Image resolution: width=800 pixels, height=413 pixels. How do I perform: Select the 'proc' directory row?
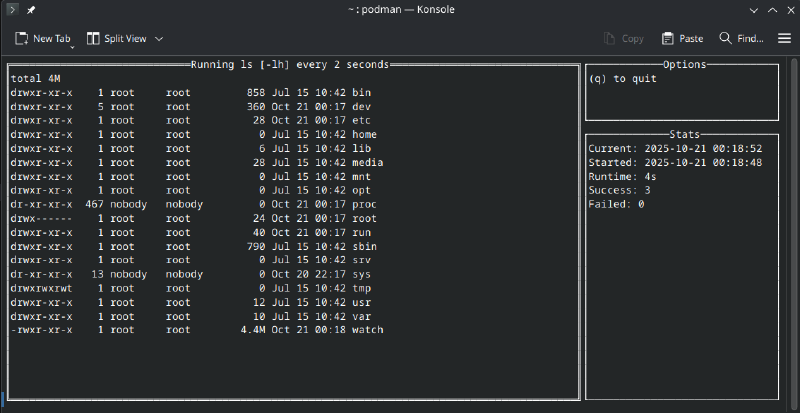[x=363, y=204]
